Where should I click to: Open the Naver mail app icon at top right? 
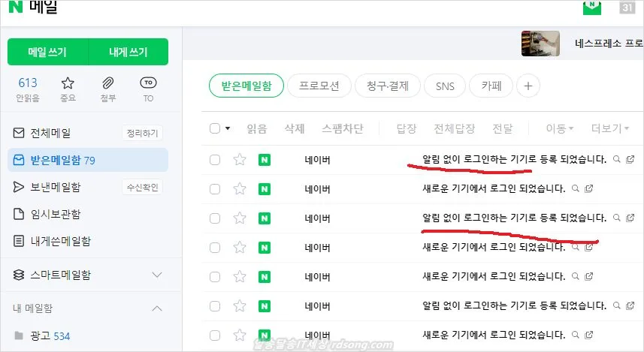pos(592,8)
